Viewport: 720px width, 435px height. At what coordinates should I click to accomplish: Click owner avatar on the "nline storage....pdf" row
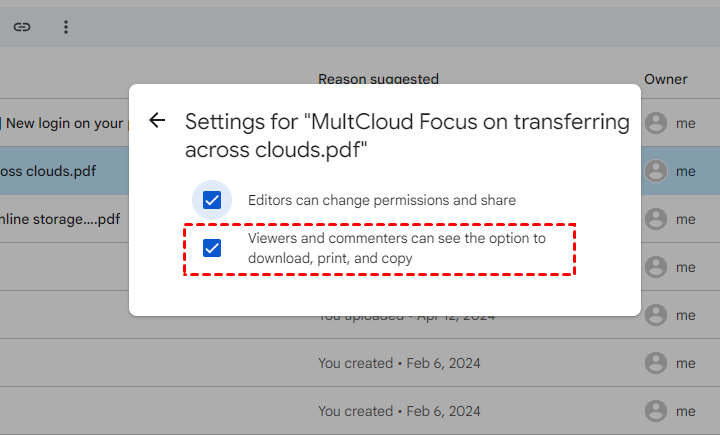pos(656,218)
